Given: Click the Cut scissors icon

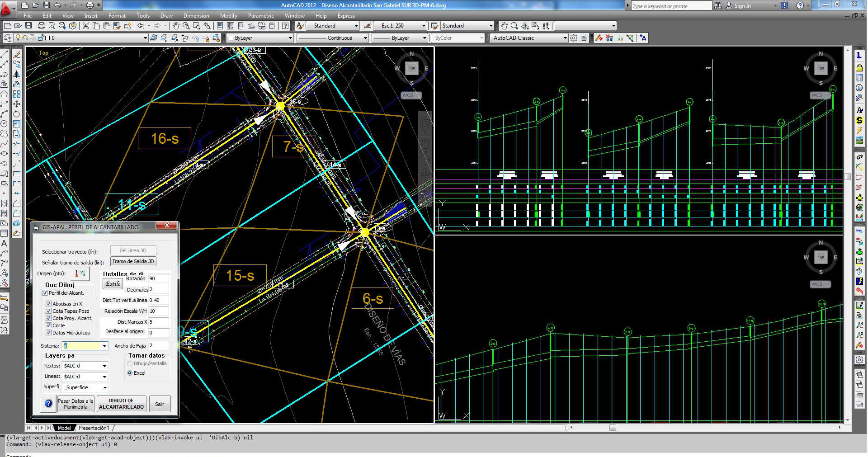Looking at the screenshot, I should coord(85,26).
